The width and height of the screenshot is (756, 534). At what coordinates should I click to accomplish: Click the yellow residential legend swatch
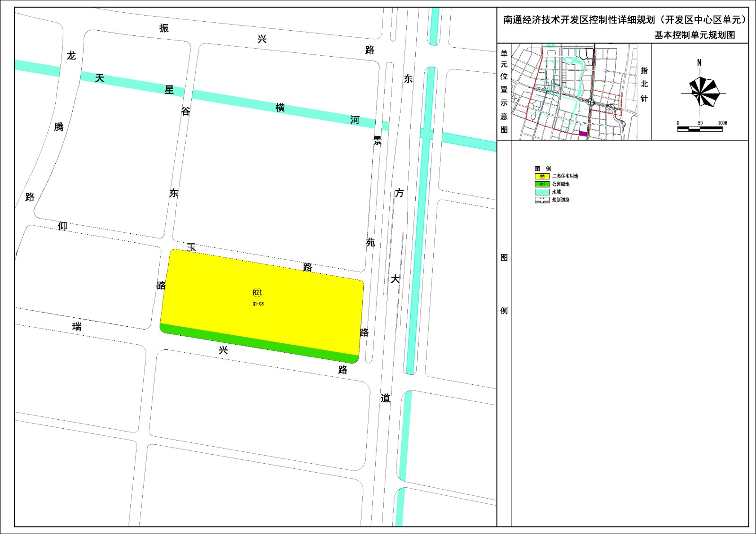[x=542, y=176]
